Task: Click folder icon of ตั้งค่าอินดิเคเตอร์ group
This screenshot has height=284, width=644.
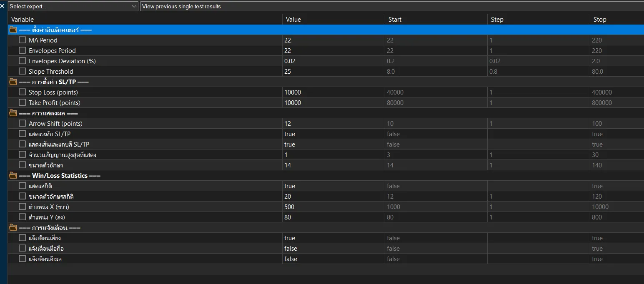Action: pyautogui.click(x=13, y=30)
